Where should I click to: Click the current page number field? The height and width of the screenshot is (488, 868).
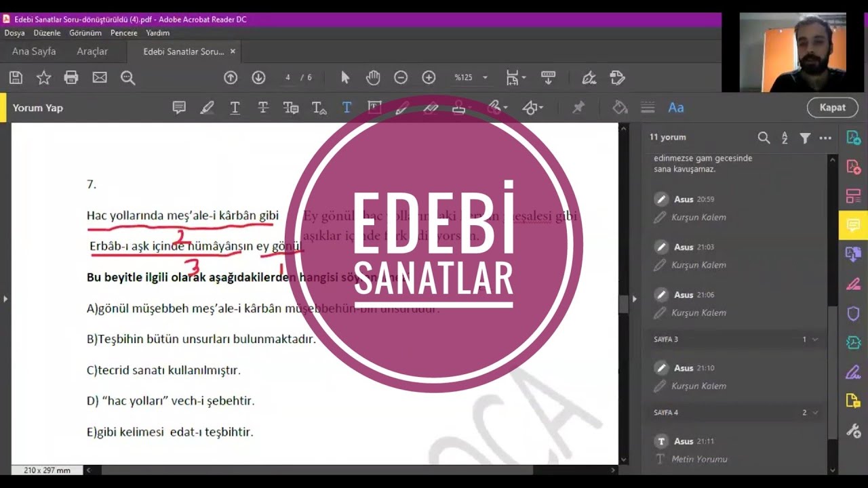pyautogui.click(x=288, y=78)
